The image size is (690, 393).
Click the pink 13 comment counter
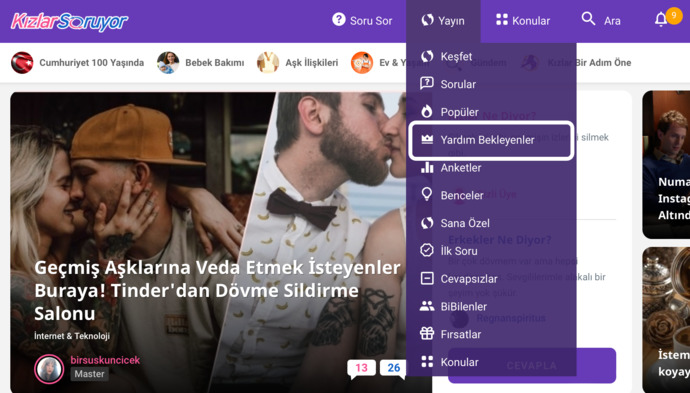pyautogui.click(x=361, y=368)
